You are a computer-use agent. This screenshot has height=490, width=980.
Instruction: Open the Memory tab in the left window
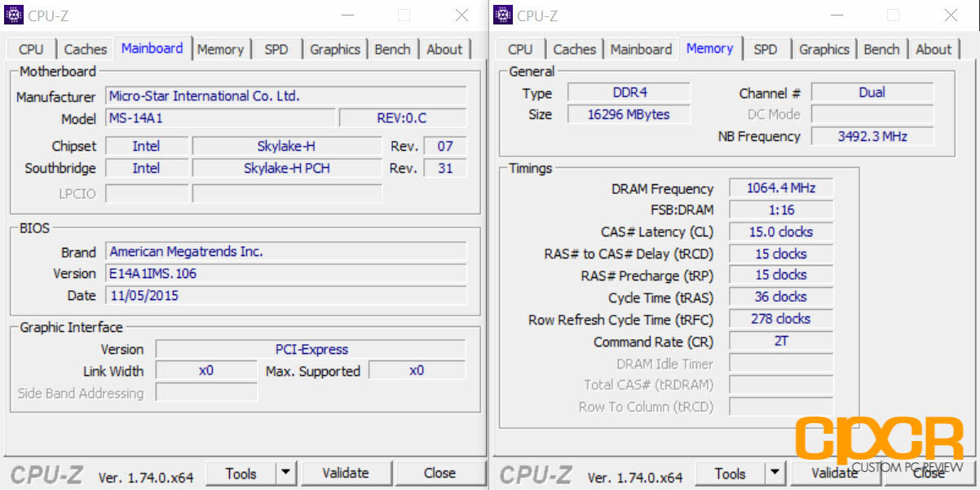220,49
